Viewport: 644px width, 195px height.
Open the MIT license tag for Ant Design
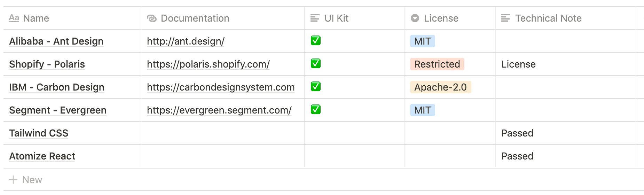[422, 41]
